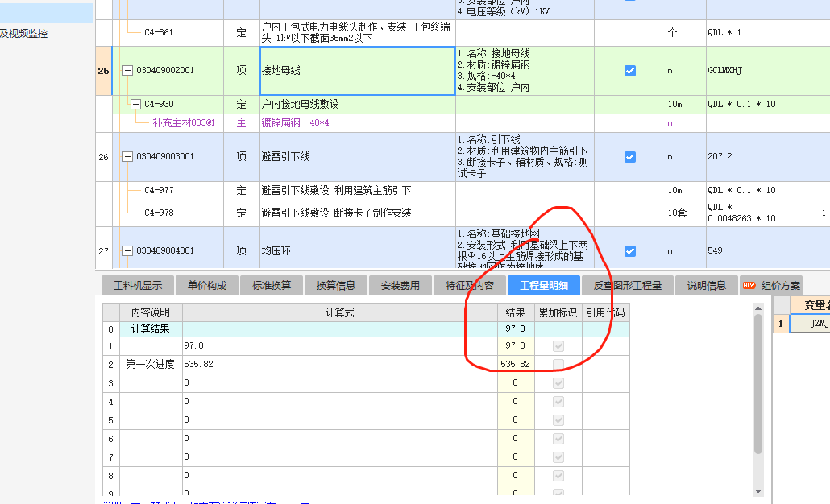Click 避雷引下线敷设 断接卡子制作安装 name cell
830x504 pixels.
[x=358, y=213]
